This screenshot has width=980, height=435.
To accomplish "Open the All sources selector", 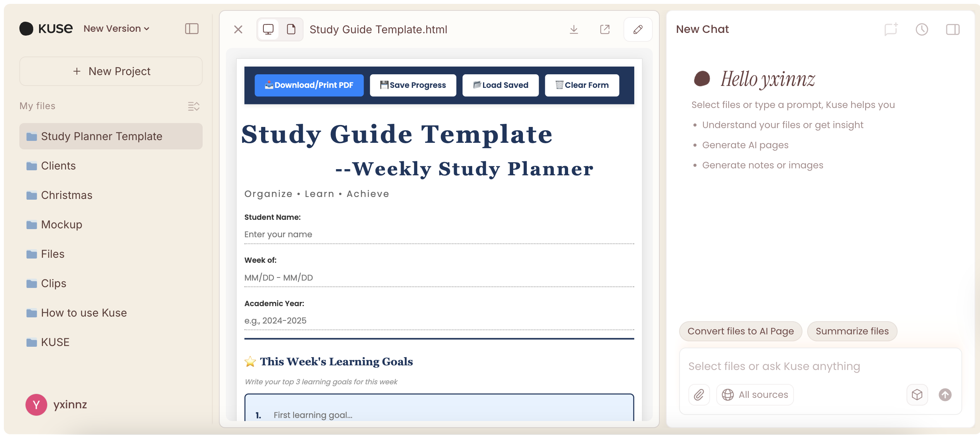I will point(755,395).
